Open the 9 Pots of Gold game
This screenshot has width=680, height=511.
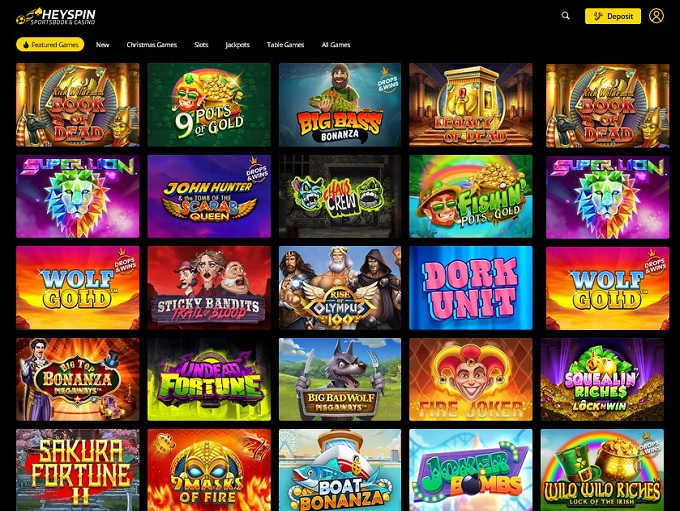coord(209,105)
